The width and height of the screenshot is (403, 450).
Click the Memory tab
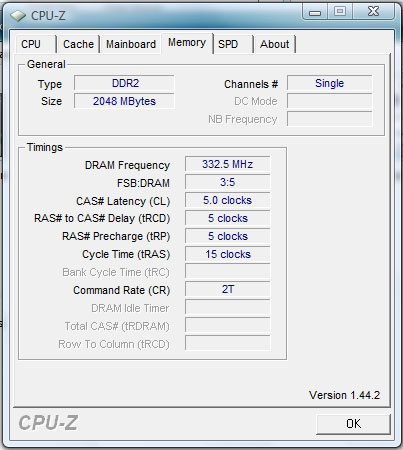tap(187, 43)
